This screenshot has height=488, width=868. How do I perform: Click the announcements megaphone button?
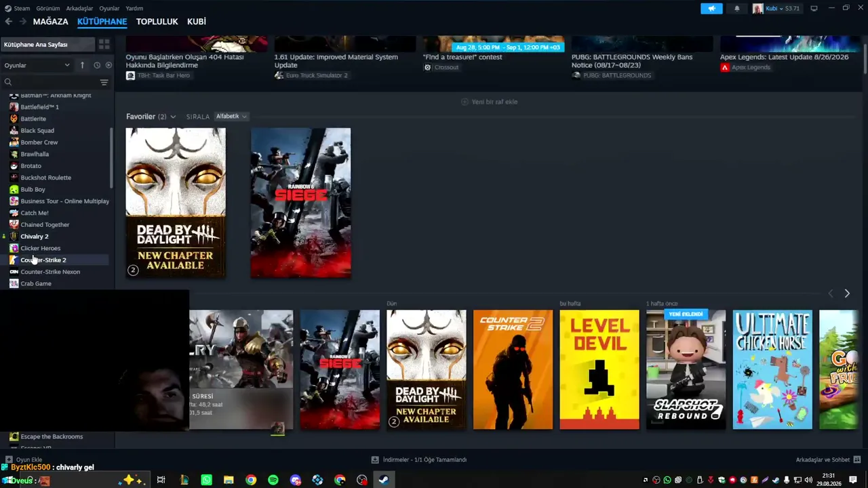711,9
